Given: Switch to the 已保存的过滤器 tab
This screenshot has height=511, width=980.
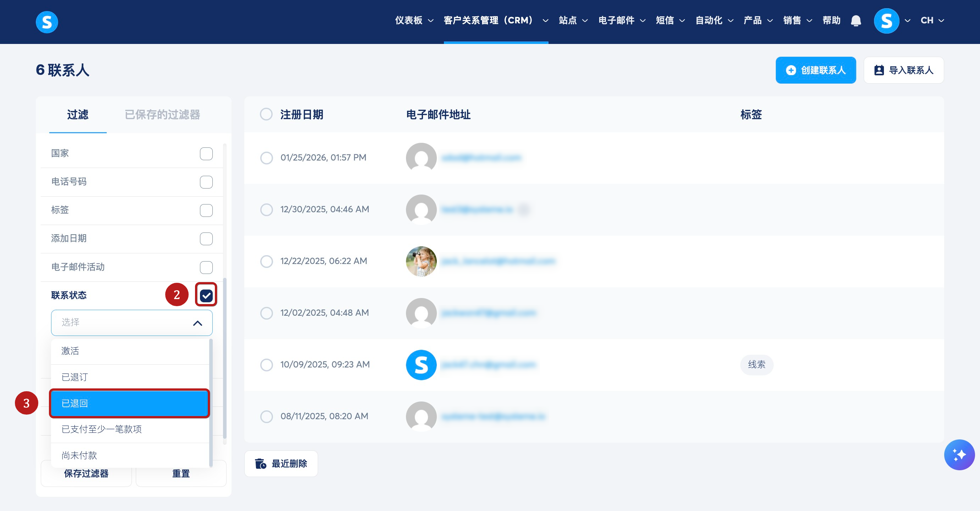Looking at the screenshot, I should [x=162, y=114].
